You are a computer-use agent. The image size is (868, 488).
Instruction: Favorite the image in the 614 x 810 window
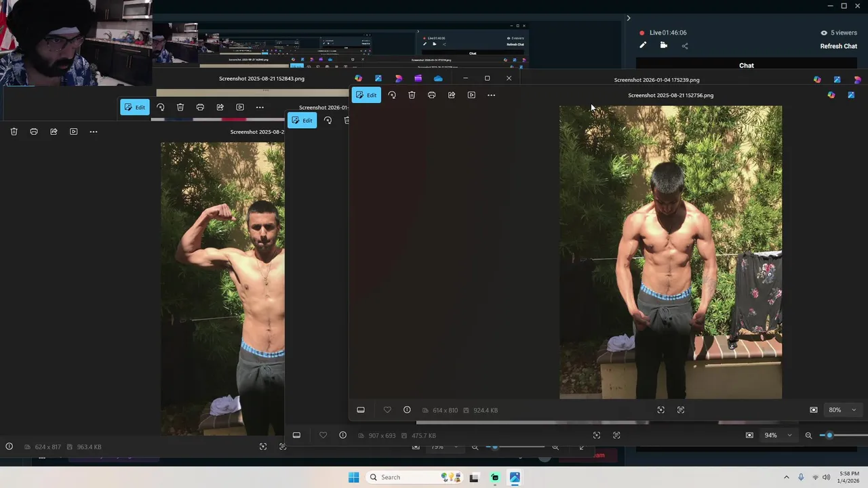tap(387, 410)
